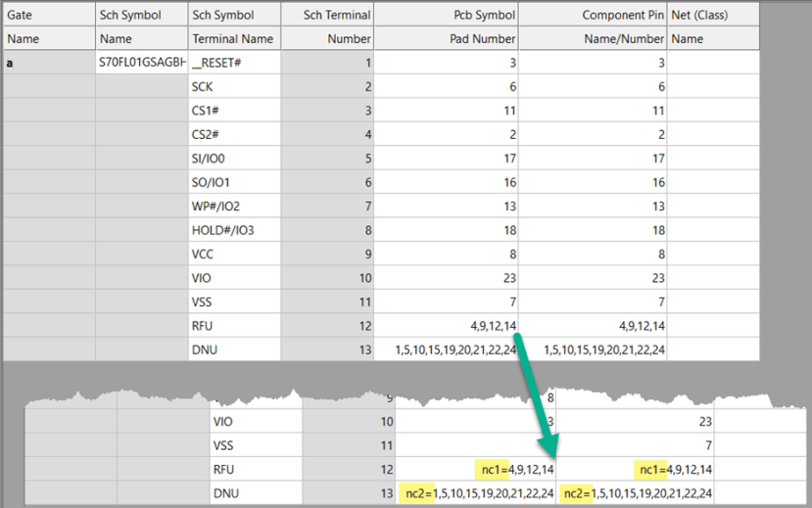Click the 'VCC' terminal name cell

click(x=235, y=254)
